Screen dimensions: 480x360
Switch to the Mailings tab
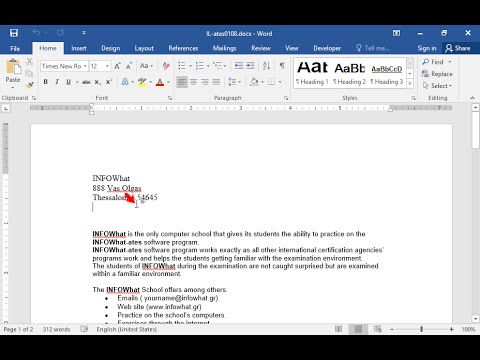(x=224, y=48)
